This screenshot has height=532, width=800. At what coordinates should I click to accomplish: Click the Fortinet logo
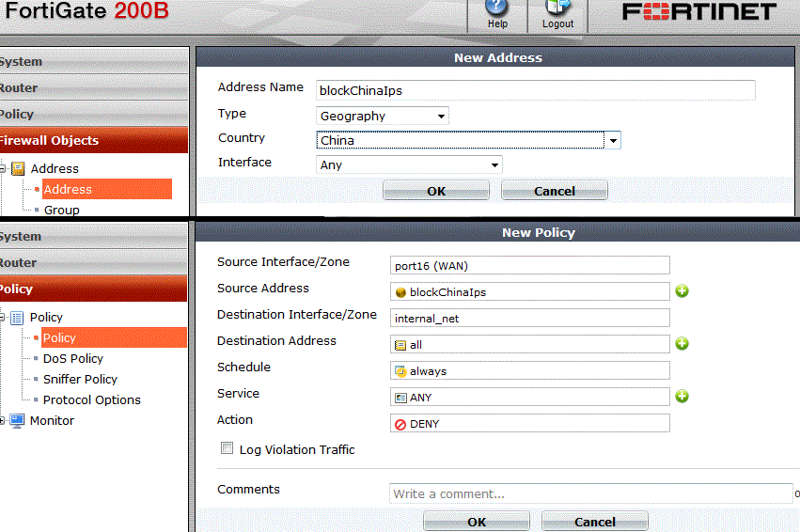[x=699, y=11]
